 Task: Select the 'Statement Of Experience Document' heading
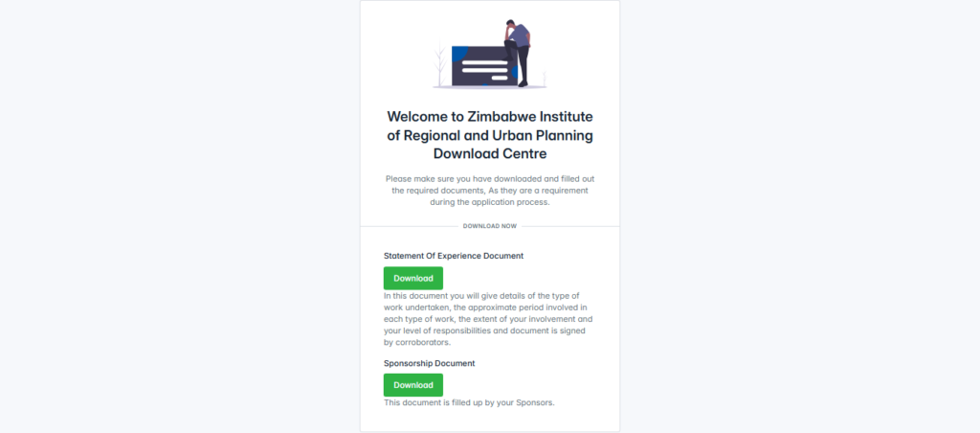[454, 256]
